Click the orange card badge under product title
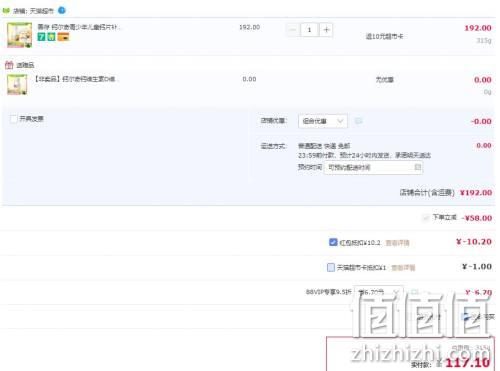The height and width of the screenshot is (371, 500). coord(63,37)
